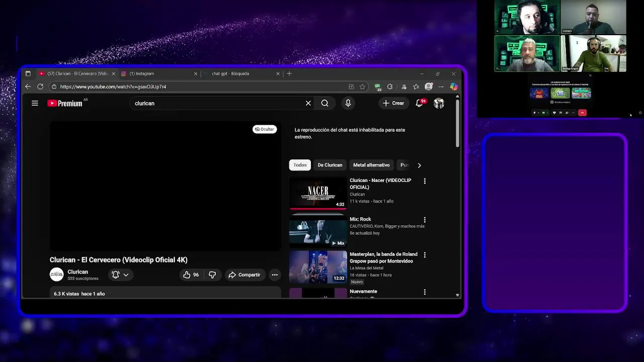
Task: Open the extension icon with green 25 badge
Action: tap(378, 86)
